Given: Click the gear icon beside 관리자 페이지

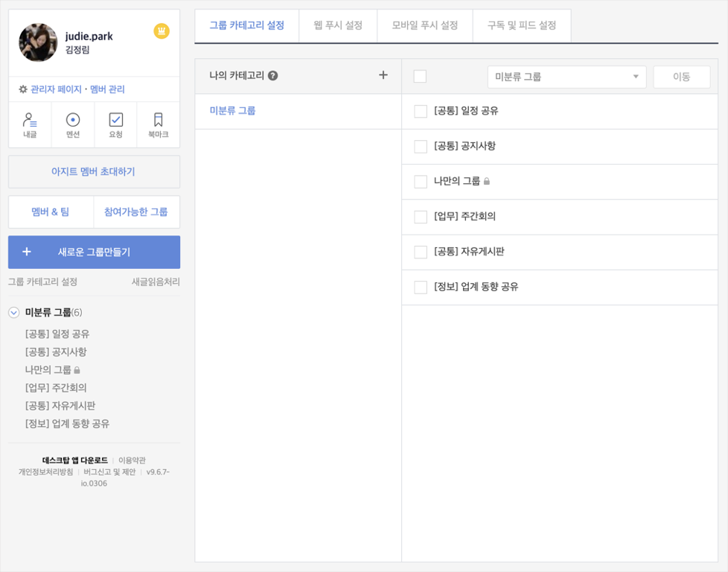Looking at the screenshot, I should pyautogui.click(x=23, y=89).
